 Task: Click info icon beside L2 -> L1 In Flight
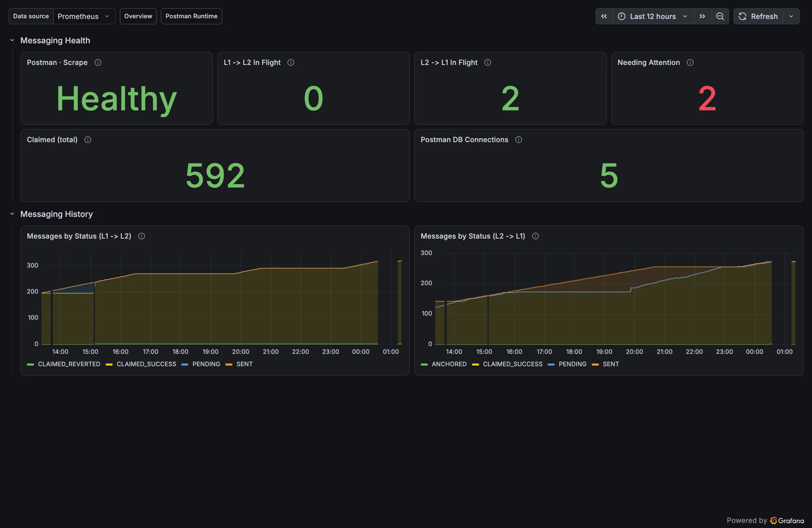[x=488, y=63]
